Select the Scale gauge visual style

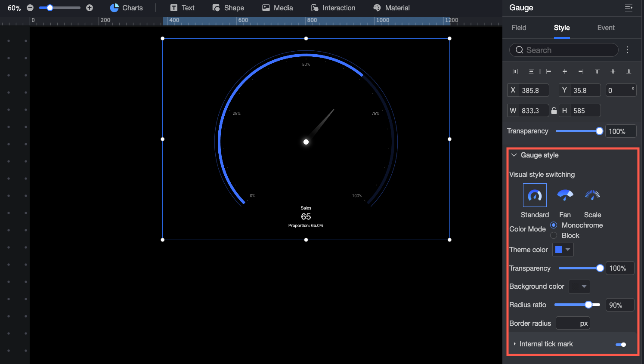pyautogui.click(x=592, y=195)
